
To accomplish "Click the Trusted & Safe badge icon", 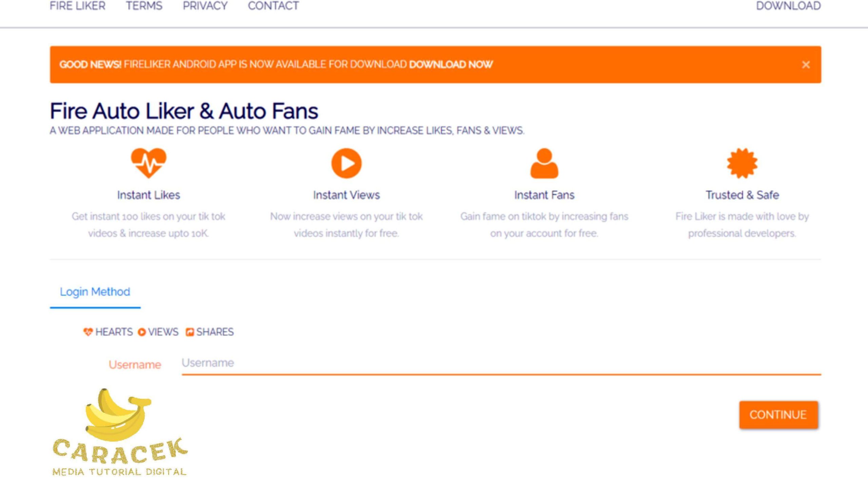I will click(x=742, y=163).
